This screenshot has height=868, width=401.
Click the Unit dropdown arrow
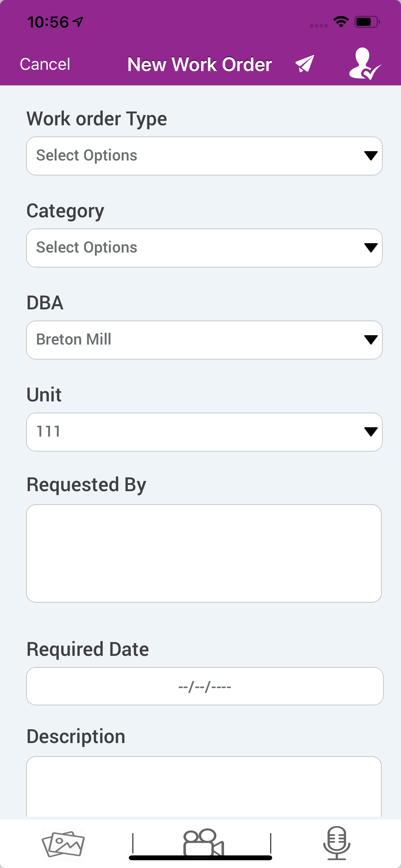(x=371, y=432)
